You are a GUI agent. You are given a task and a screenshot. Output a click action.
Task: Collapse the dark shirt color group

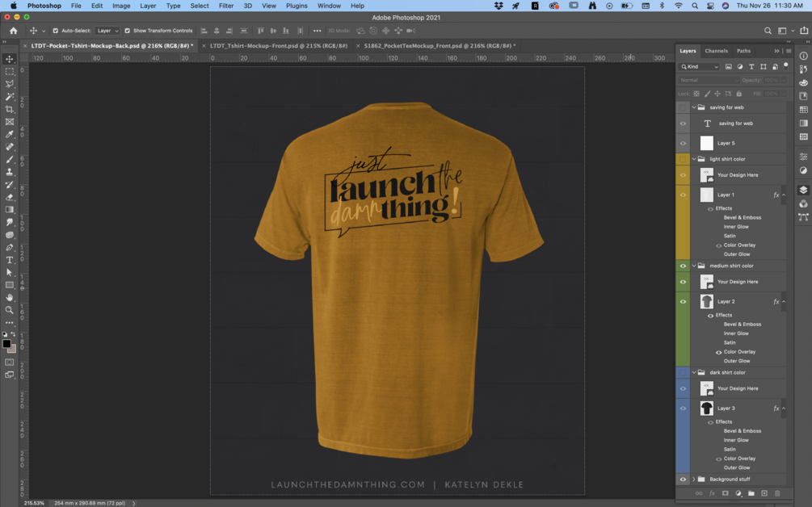click(x=694, y=372)
